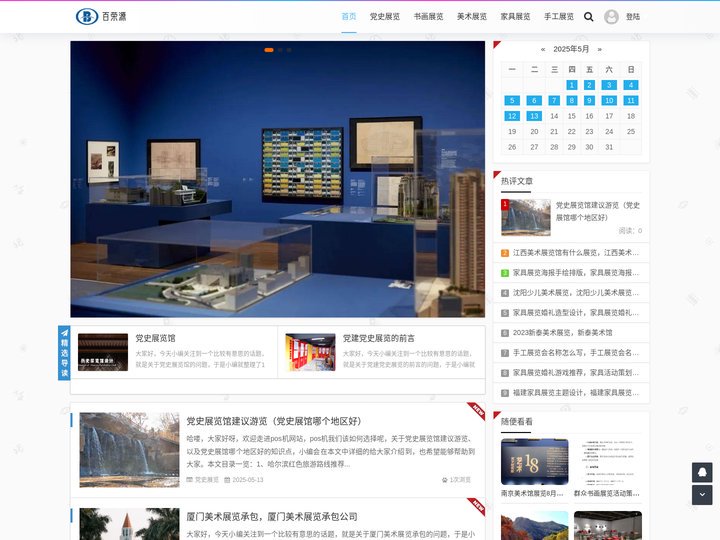Open hot article 福建家具展览主题设计
This screenshot has width=720, height=540.
point(576,393)
